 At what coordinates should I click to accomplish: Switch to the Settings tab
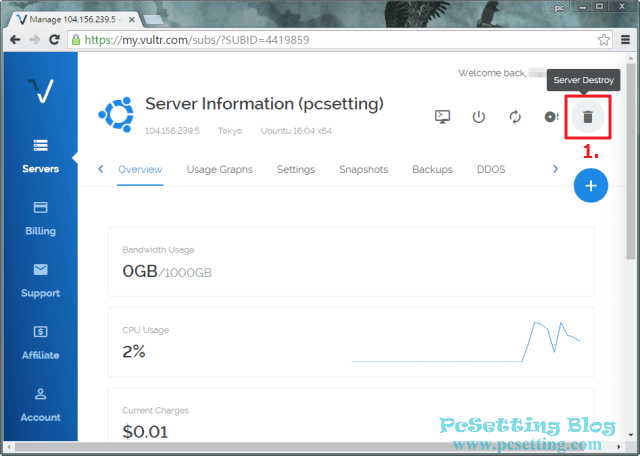[x=296, y=169]
